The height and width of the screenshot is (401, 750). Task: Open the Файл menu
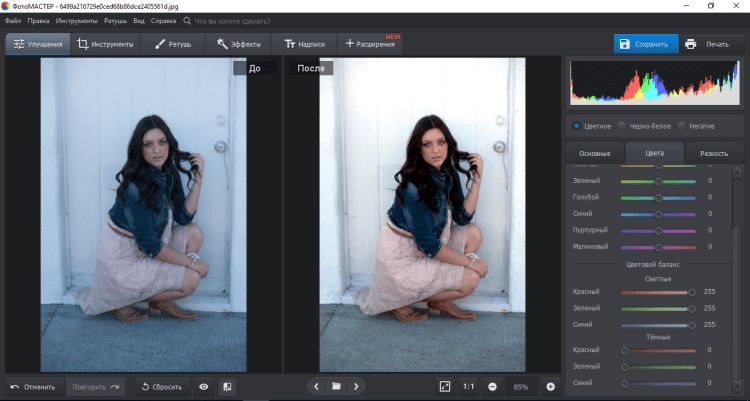[x=12, y=19]
